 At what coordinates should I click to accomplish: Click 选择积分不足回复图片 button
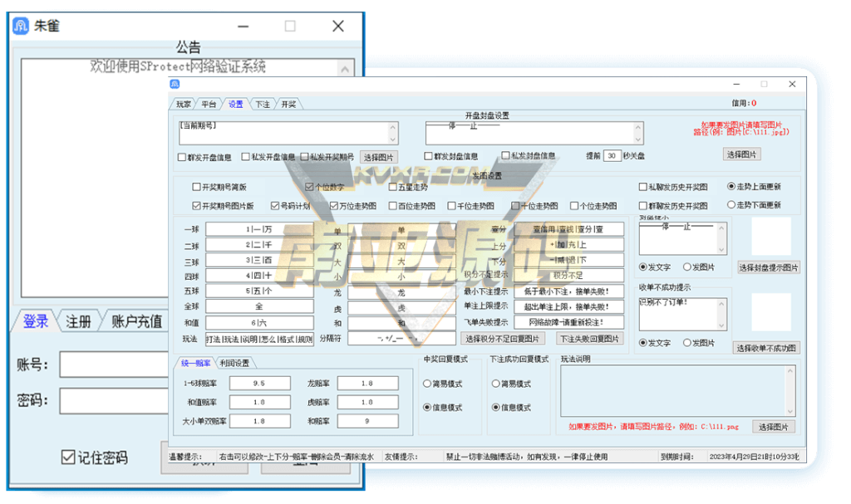pyautogui.click(x=503, y=339)
